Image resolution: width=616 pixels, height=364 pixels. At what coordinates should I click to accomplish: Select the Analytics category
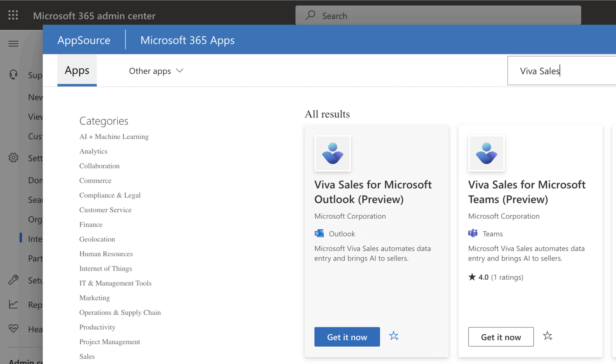[93, 151]
